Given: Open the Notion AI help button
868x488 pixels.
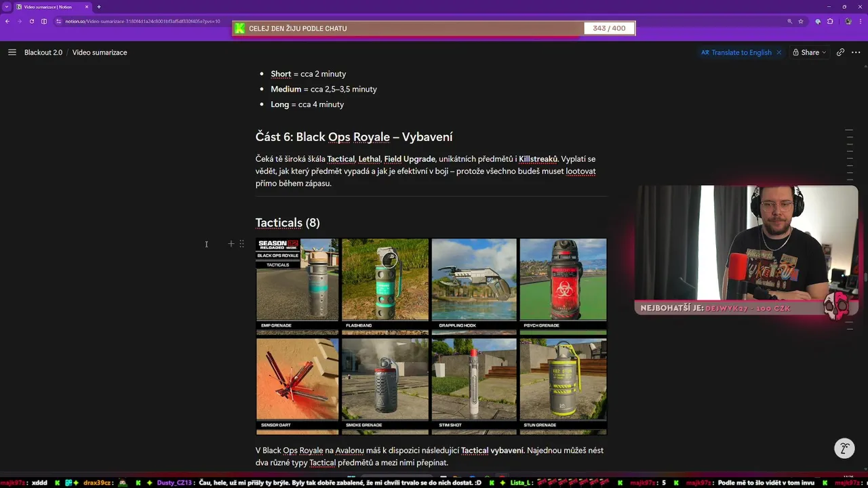Looking at the screenshot, I should coord(844,448).
